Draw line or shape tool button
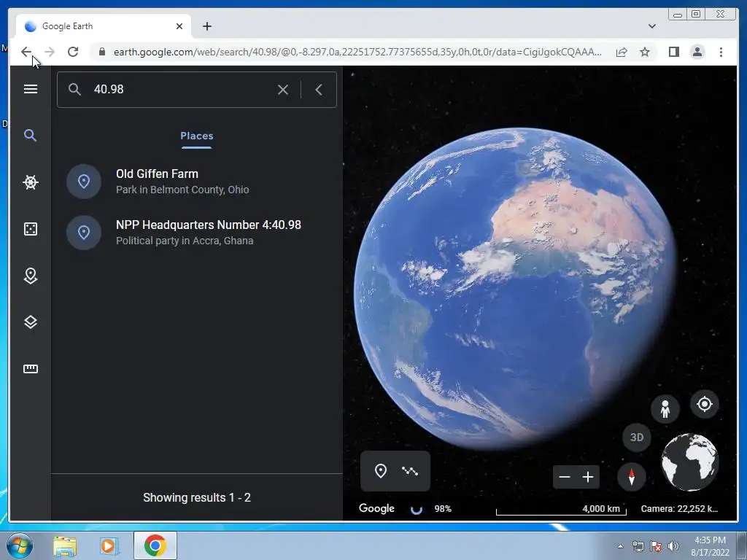 410,471
